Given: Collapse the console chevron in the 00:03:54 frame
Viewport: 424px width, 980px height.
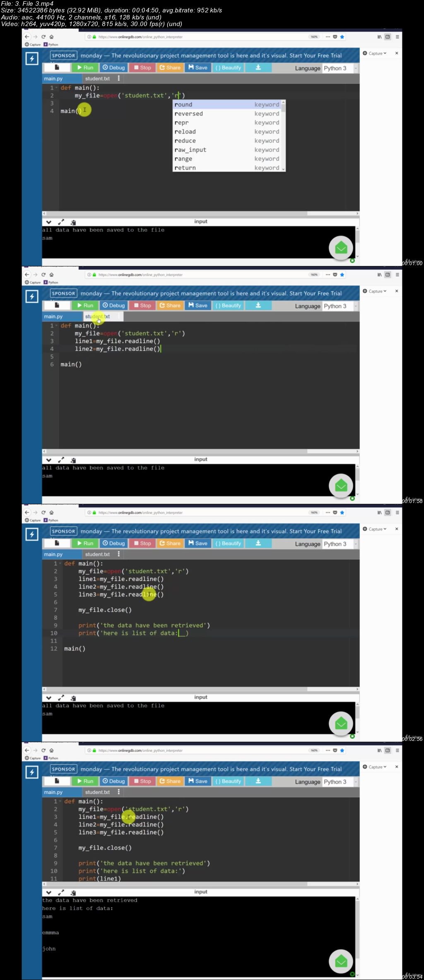Looking at the screenshot, I should click(x=49, y=893).
